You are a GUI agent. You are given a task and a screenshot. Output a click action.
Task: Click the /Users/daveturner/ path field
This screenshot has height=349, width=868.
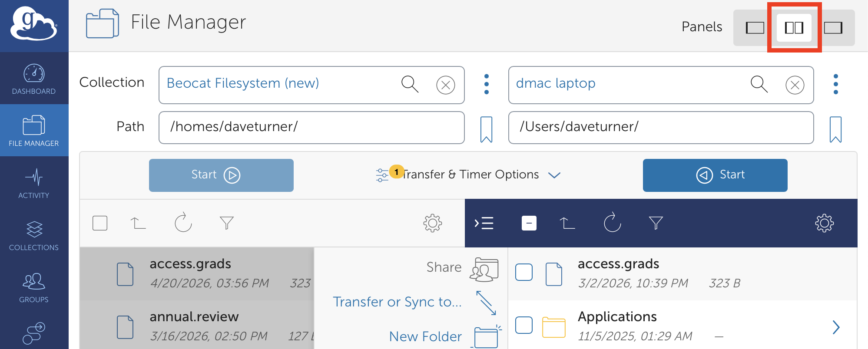click(660, 127)
